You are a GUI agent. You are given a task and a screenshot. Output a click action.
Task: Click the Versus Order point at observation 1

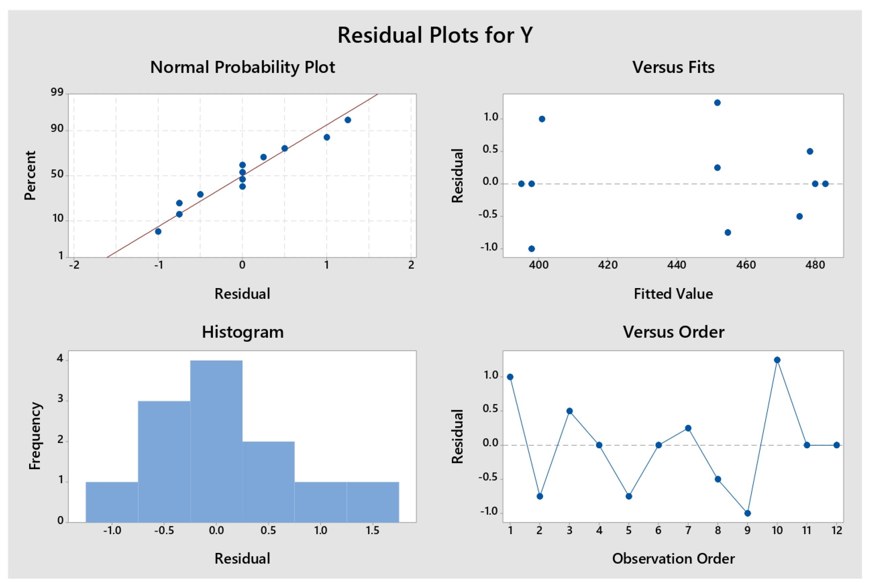(510, 377)
